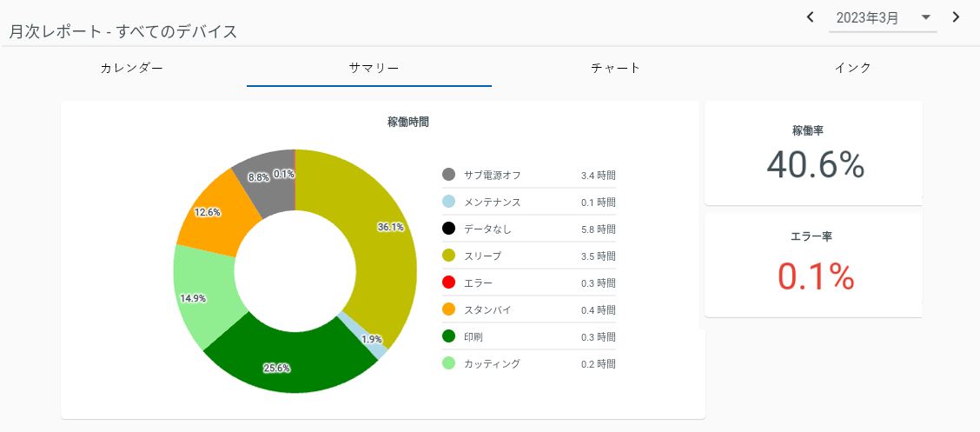
Task: Click the 0.4 時間 value
Action: point(598,310)
